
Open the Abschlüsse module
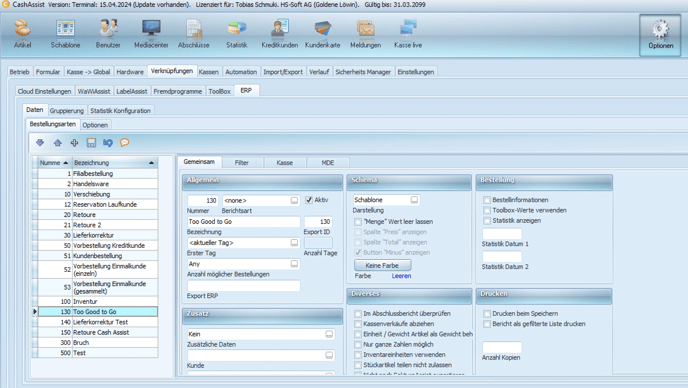point(194,33)
